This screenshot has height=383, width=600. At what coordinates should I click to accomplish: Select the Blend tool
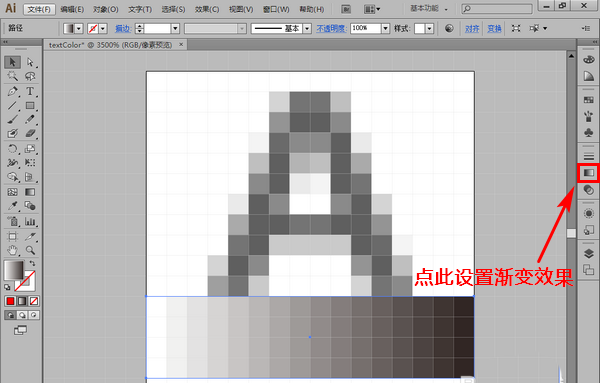30,206
